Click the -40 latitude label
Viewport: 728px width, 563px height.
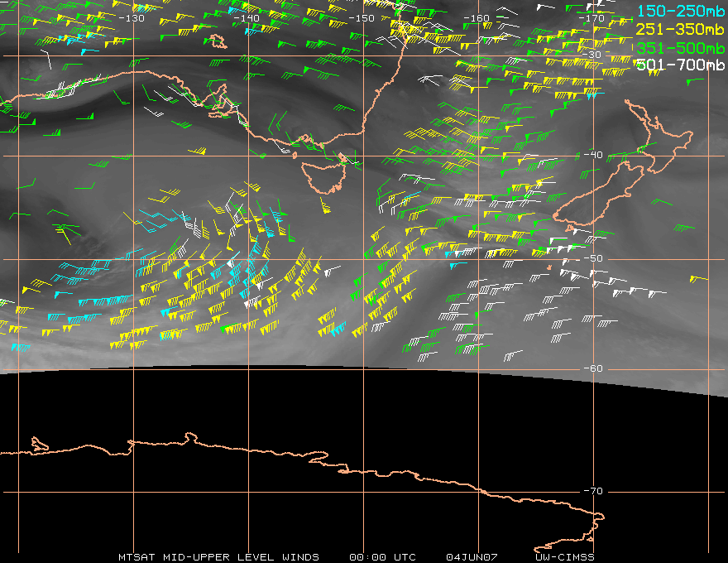click(593, 155)
